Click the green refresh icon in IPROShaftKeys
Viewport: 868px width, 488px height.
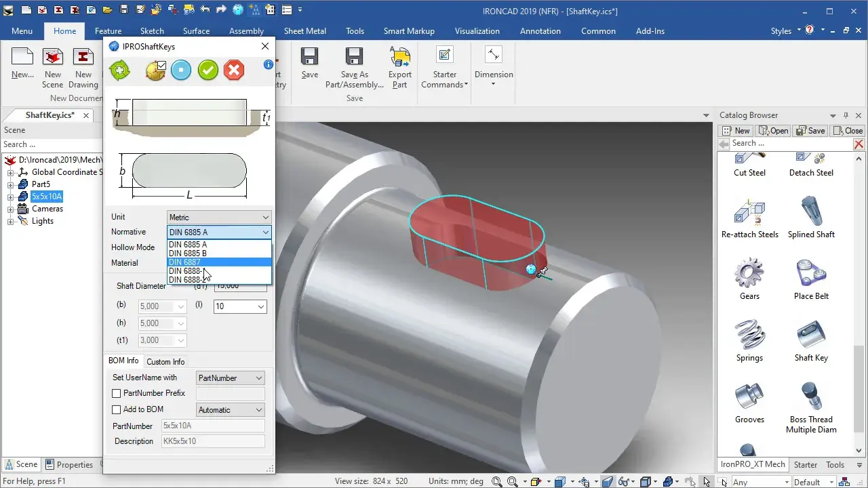coord(119,70)
